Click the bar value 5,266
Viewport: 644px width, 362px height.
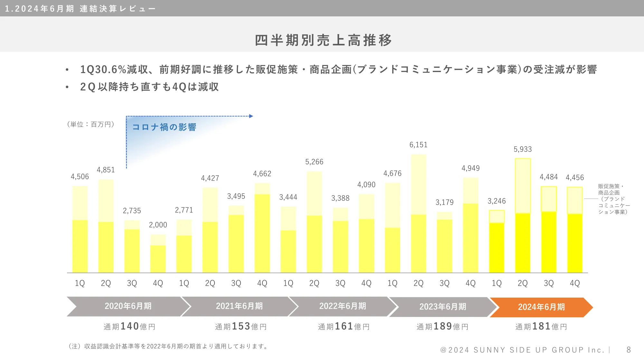(x=315, y=162)
